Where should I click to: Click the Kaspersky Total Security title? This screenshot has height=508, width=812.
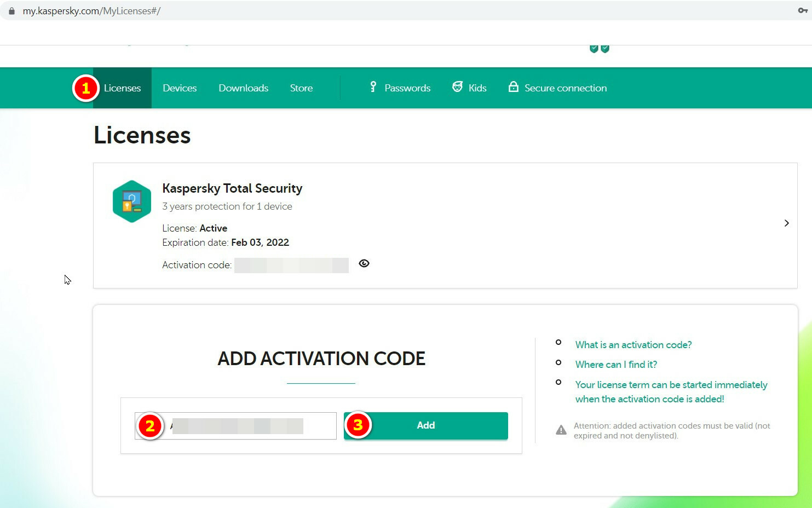232,188
